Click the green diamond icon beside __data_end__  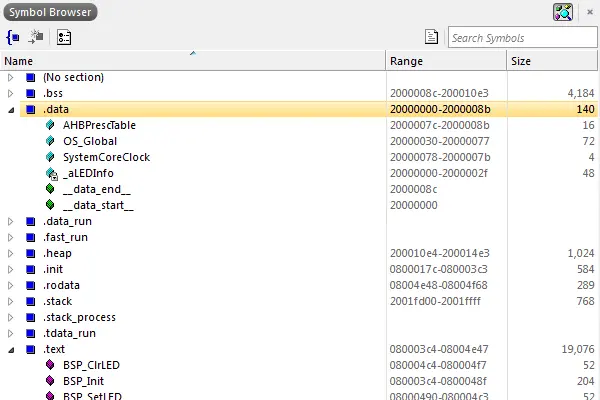[51, 189]
